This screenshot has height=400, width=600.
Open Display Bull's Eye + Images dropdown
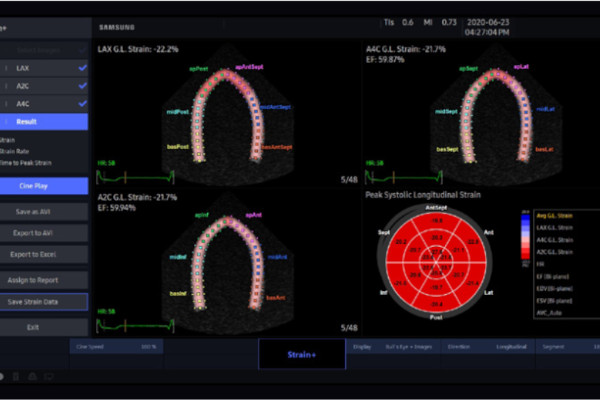pos(409,349)
